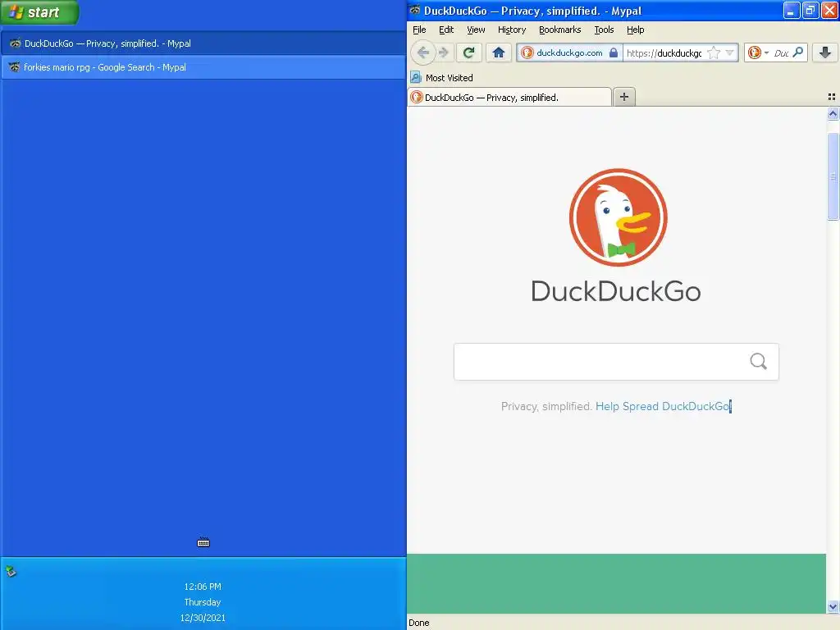Open the Downloads arrow button
This screenshot has height=630, width=840.
click(825, 52)
